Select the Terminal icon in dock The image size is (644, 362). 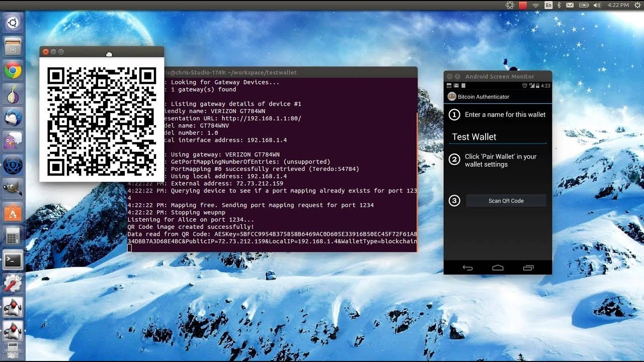[x=13, y=260]
